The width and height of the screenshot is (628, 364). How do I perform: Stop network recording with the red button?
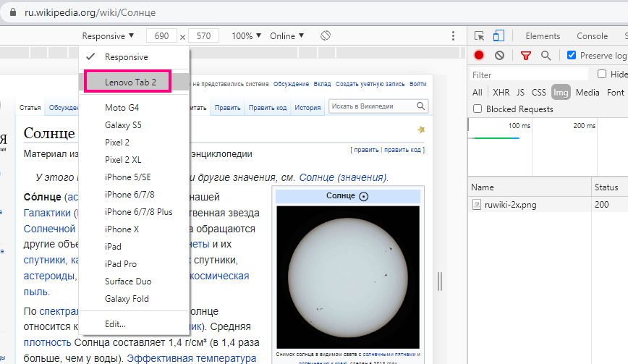[479, 55]
